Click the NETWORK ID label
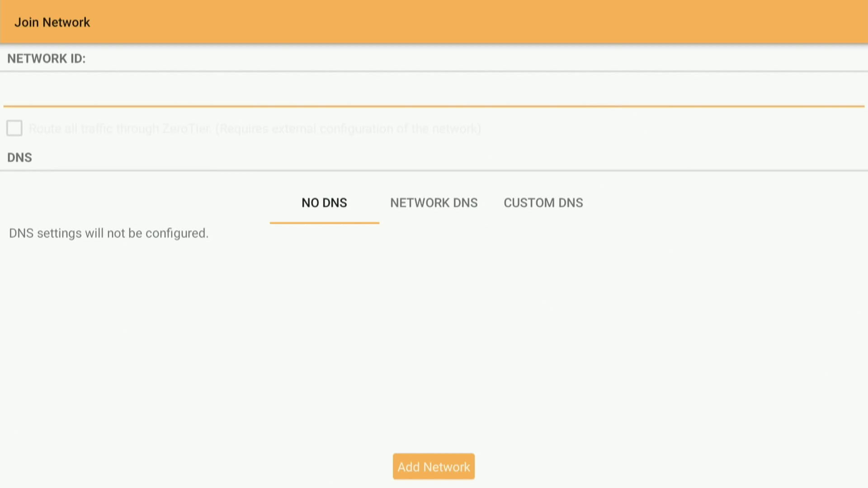868x488 pixels. [46, 59]
